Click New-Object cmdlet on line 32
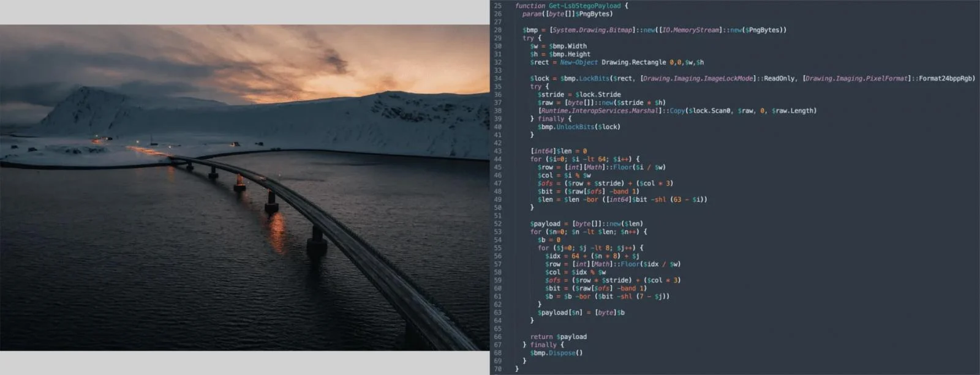980x375 pixels. coord(578,62)
